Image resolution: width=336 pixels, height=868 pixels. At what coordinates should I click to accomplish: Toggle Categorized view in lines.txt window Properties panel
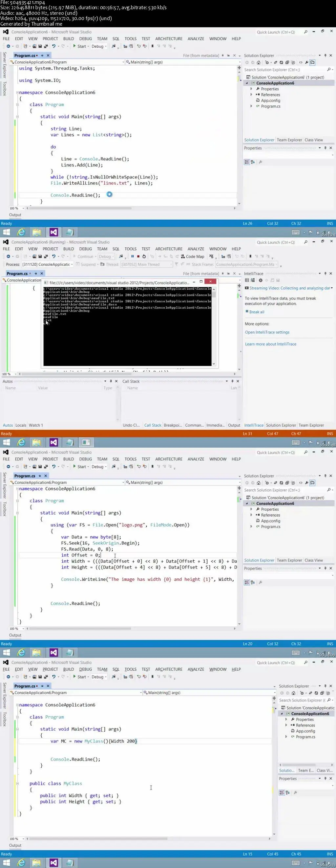click(x=247, y=162)
